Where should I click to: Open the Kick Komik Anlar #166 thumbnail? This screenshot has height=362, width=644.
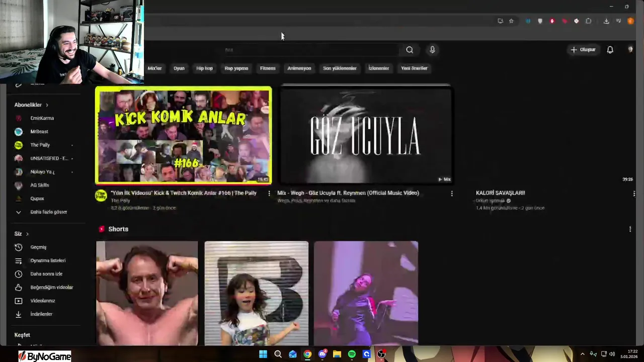pyautogui.click(x=184, y=136)
